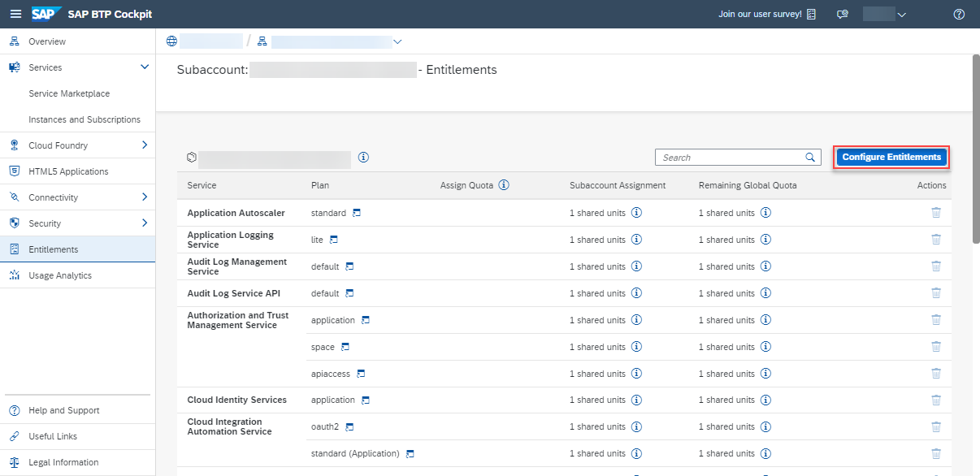Open plan details icon next to lite
Image resolution: width=980 pixels, height=476 pixels.
tap(333, 240)
